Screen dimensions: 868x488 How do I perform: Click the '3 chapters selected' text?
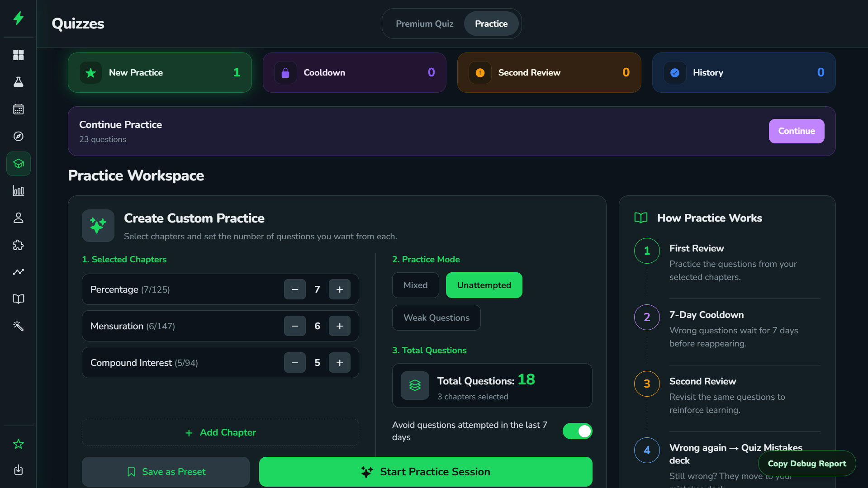coord(473,397)
